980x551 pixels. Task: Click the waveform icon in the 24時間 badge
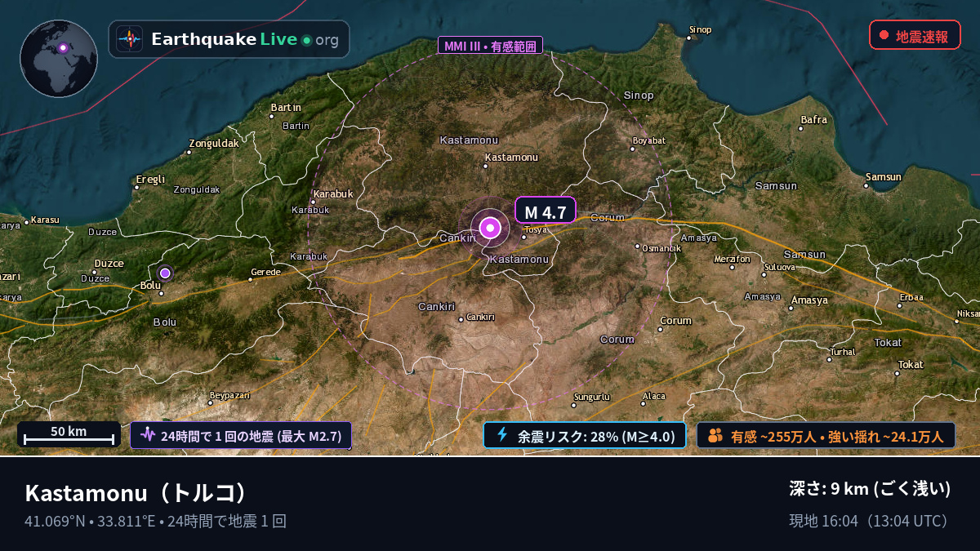pyautogui.click(x=147, y=435)
